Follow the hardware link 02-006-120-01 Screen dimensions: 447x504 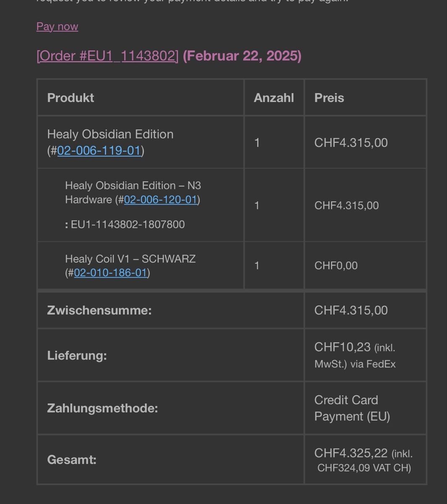(160, 199)
